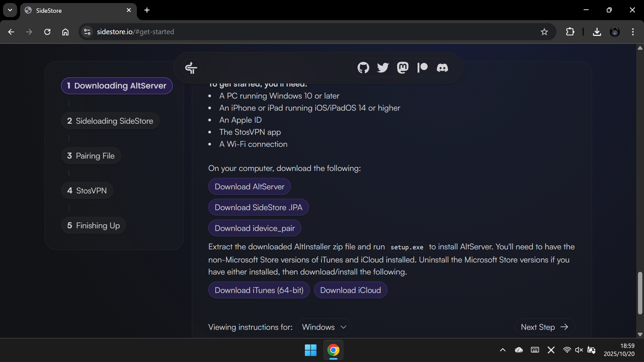The image size is (644, 362).
Task: Click Download AltServer button
Action: [x=249, y=187]
